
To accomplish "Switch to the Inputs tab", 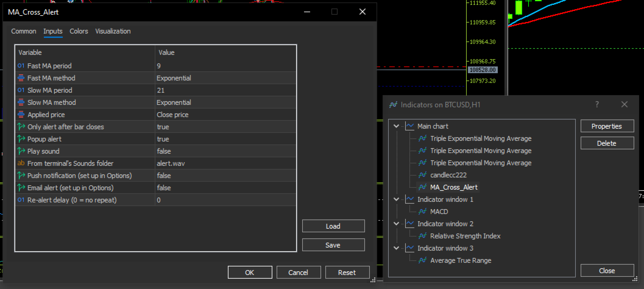I will (x=53, y=31).
